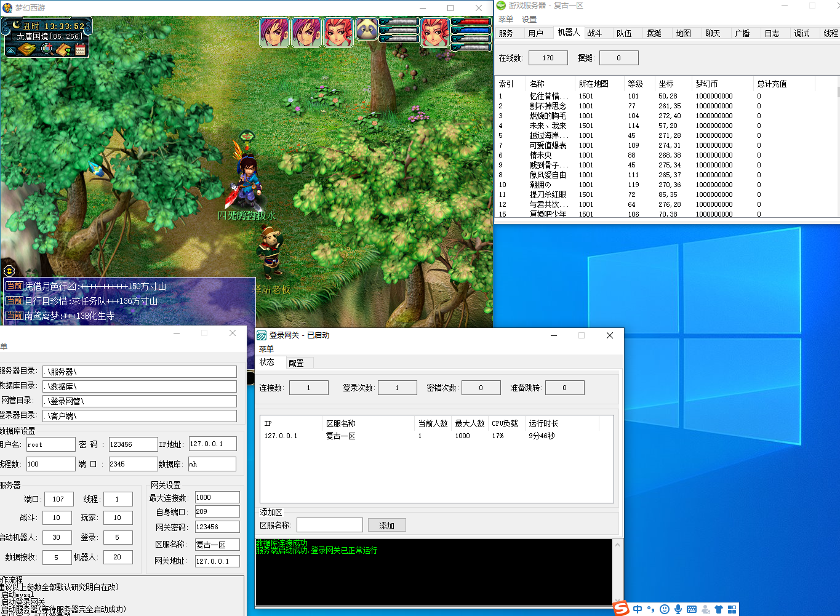Switch to the 调试 tab in the server window
840x616 pixels.
tap(802, 33)
